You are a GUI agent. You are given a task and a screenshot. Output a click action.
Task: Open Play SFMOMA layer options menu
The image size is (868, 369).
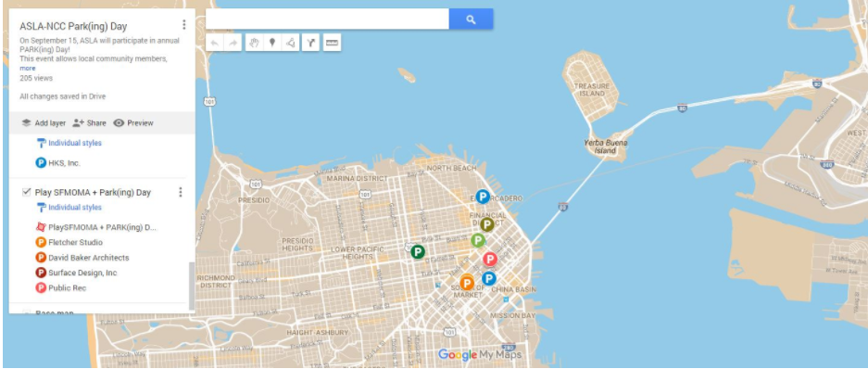[x=180, y=192]
